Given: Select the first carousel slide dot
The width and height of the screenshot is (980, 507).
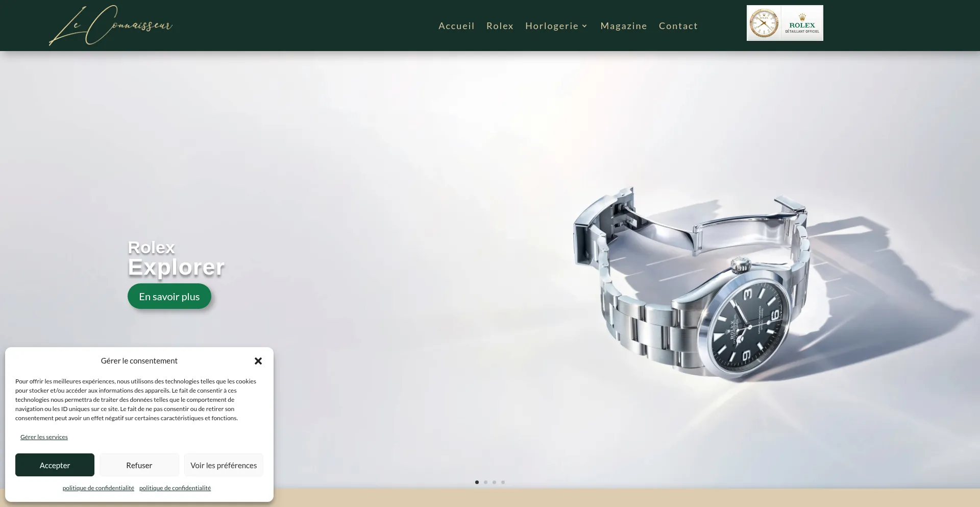Looking at the screenshot, I should 477,482.
